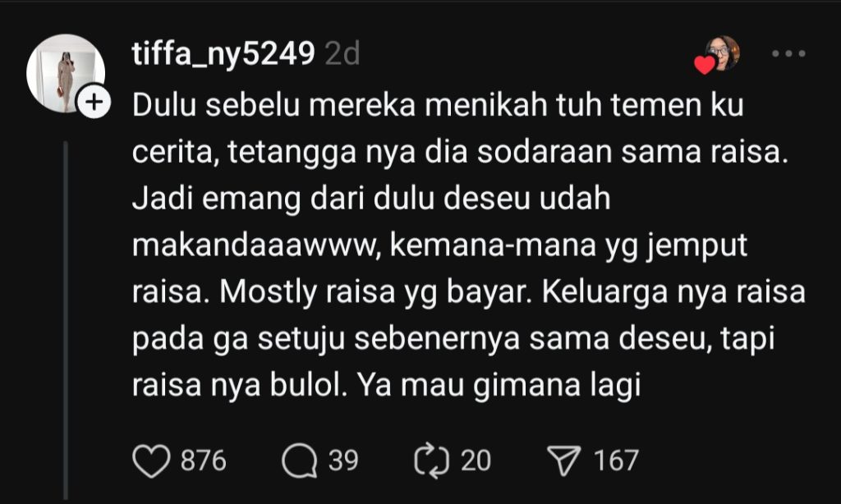The image size is (841, 504).
Task: View the 20 reposts count
Action: (x=476, y=460)
